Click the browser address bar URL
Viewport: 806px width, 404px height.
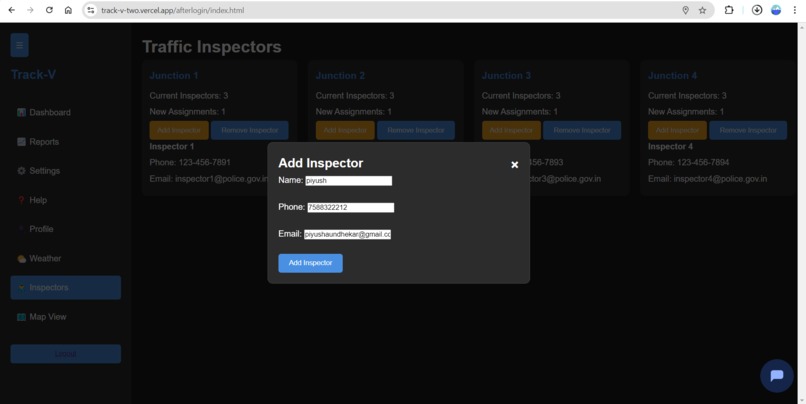(x=173, y=10)
